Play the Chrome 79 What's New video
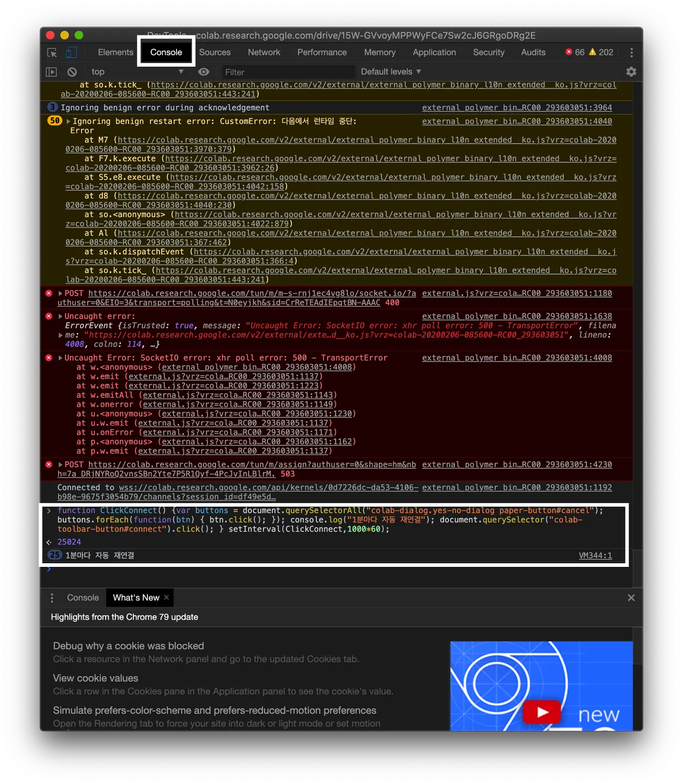Screen dimensions: 683x784 click(543, 712)
